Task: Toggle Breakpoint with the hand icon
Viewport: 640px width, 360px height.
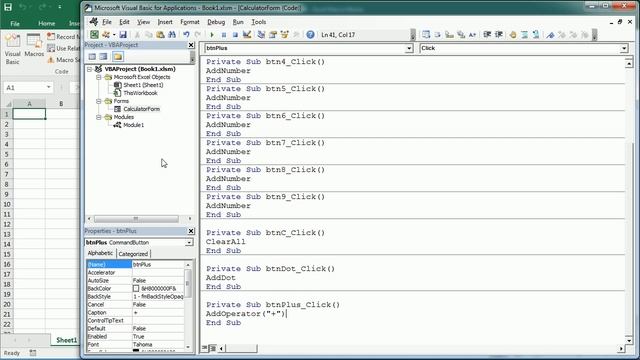Action: [513, 35]
